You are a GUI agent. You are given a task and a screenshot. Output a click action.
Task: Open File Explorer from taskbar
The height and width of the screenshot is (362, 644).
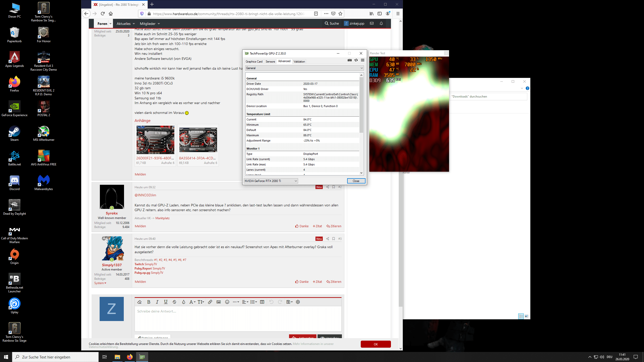[x=117, y=357]
